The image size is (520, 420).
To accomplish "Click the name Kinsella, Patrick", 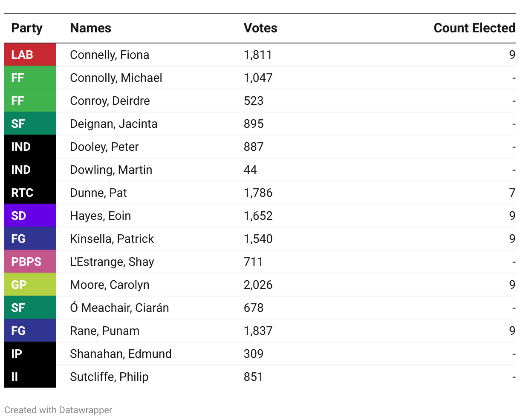I will (112, 239).
